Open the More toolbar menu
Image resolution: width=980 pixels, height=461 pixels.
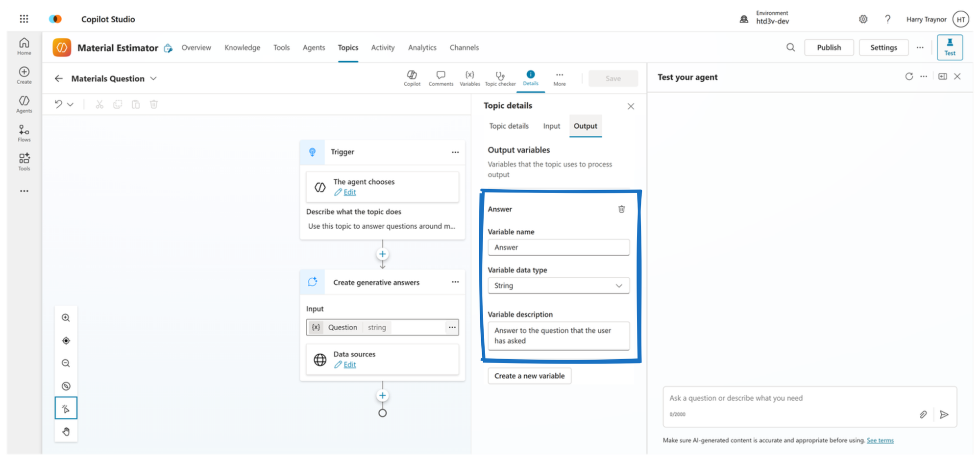click(560, 78)
